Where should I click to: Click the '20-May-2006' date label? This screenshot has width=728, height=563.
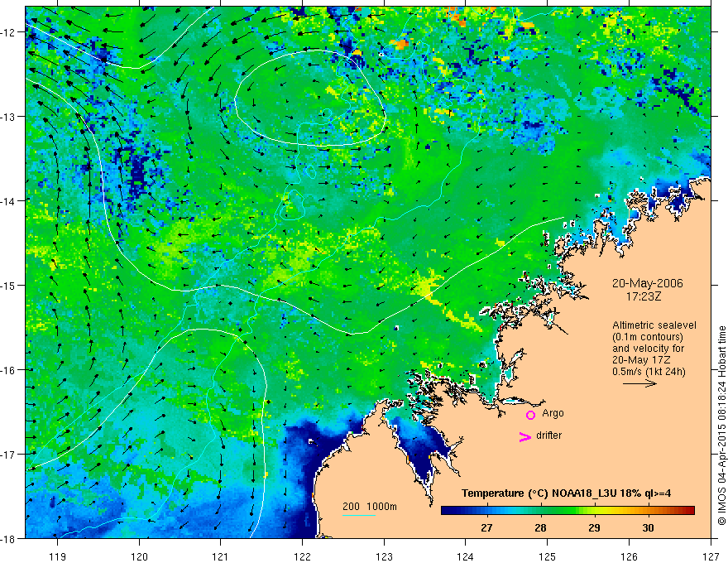(648, 283)
